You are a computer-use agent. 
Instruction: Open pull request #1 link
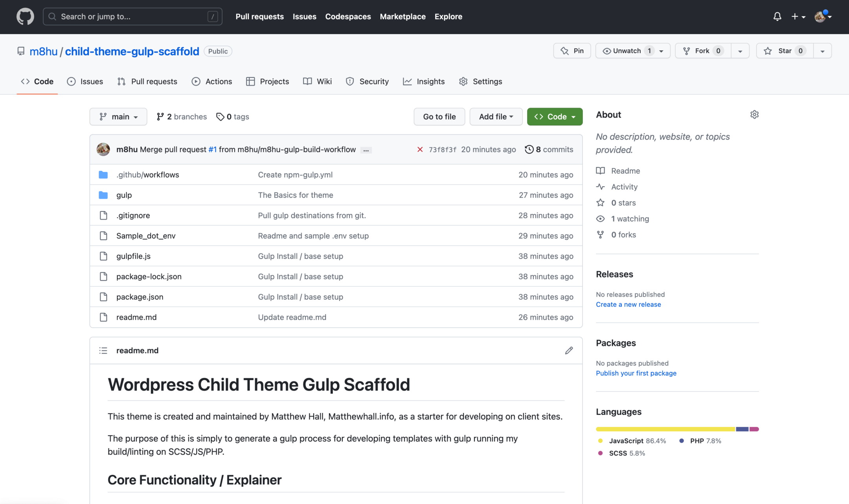pos(212,149)
